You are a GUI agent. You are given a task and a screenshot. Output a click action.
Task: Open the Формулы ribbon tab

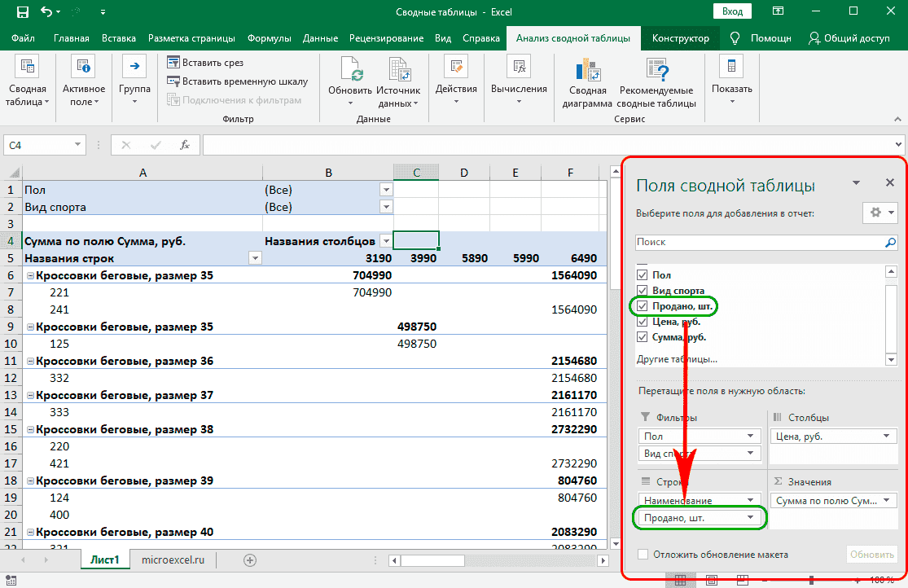tap(268, 38)
